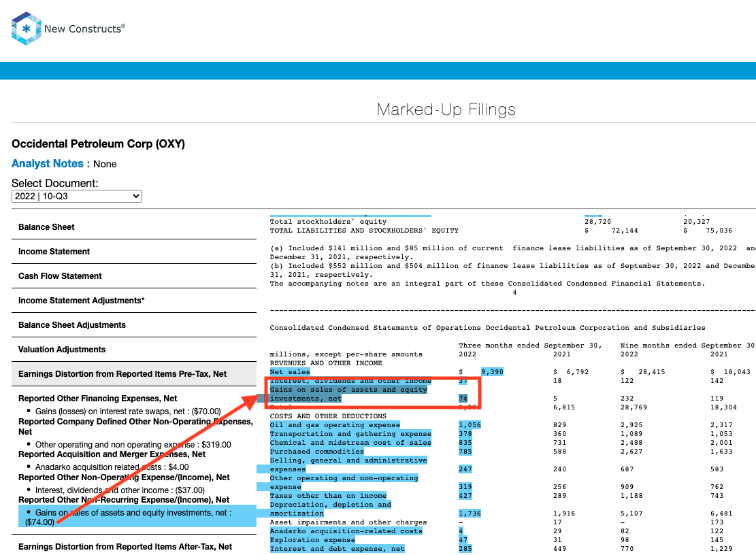Click Interest, dividends and other income ($37.00) item
This screenshot has width=756, height=555.
click(120, 490)
